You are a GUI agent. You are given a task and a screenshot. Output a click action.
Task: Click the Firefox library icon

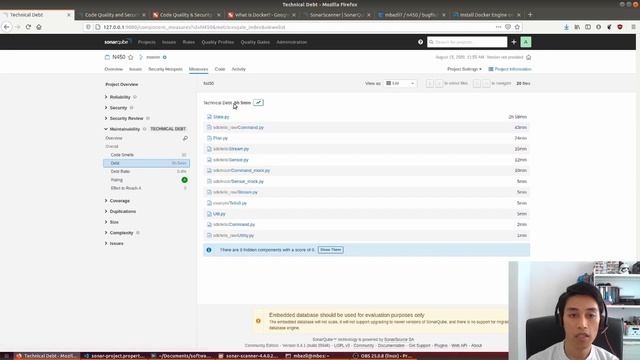(x=577, y=27)
